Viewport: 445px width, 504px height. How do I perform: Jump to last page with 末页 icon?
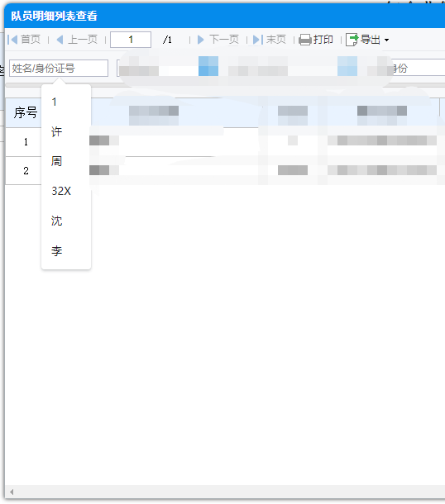258,40
